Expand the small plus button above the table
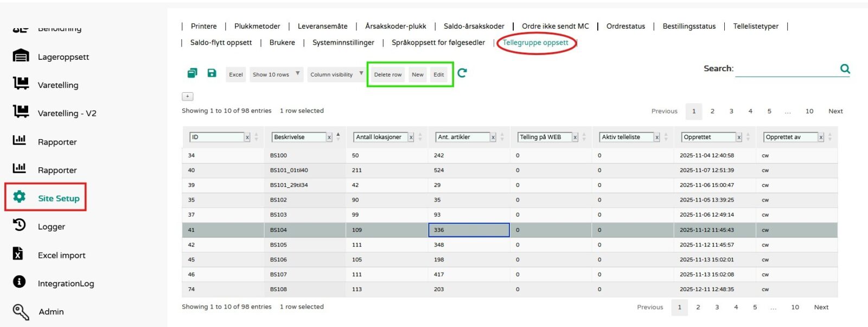 [x=187, y=96]
